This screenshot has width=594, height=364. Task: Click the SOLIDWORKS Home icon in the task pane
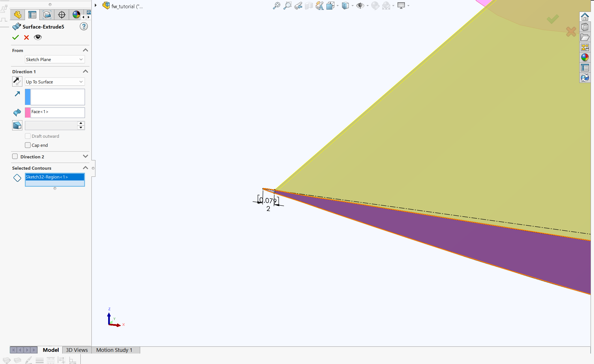pos(585,17)
